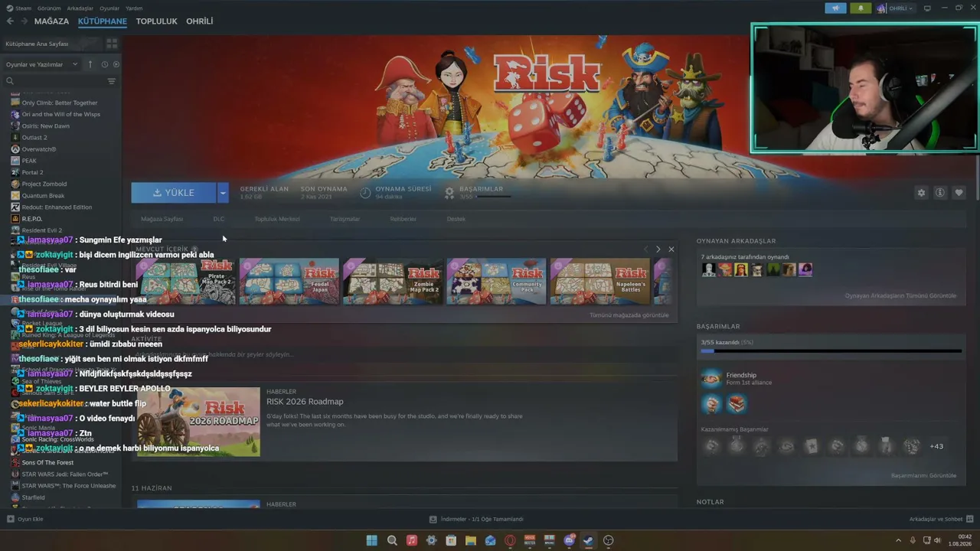Select Starfield in the library list
This screenshot has height=551, width=980.
(33, 497)
